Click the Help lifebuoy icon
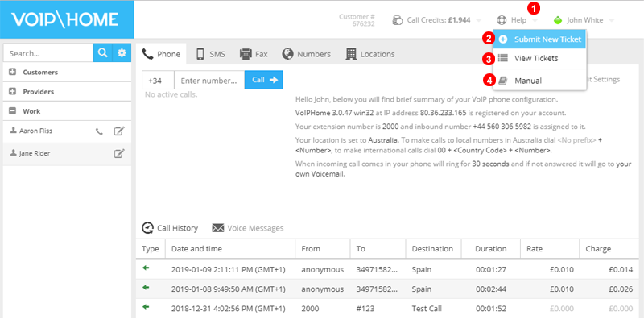 [x=502, y=20]
